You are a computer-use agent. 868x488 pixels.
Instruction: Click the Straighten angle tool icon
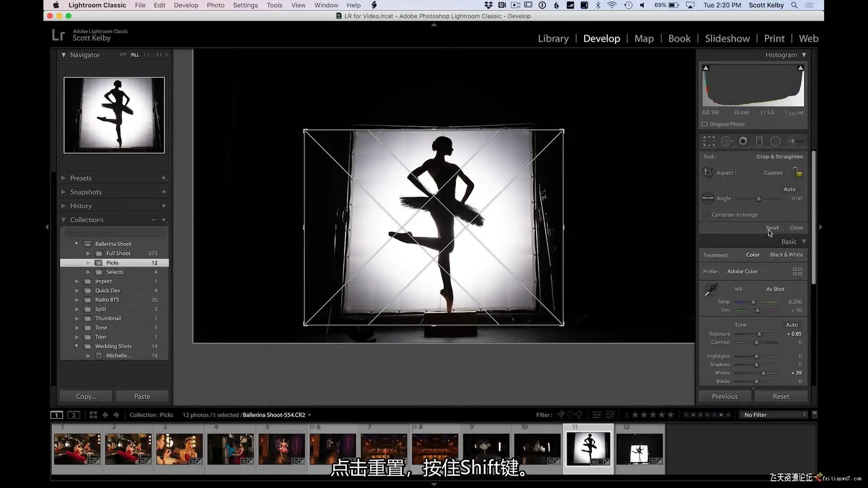pyautogui.click(x=708, y=198)
